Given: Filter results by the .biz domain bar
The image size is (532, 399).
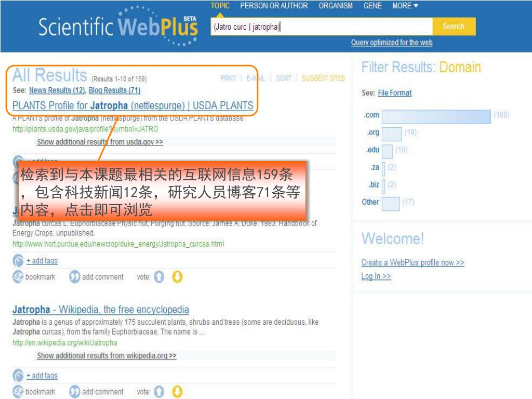Looking at the screenshot, I should 383,186.
